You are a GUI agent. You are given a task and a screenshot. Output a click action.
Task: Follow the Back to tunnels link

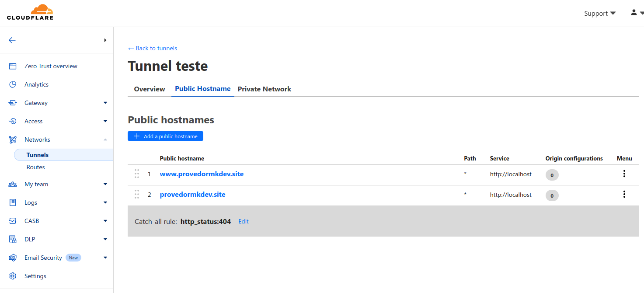[152, 48]
